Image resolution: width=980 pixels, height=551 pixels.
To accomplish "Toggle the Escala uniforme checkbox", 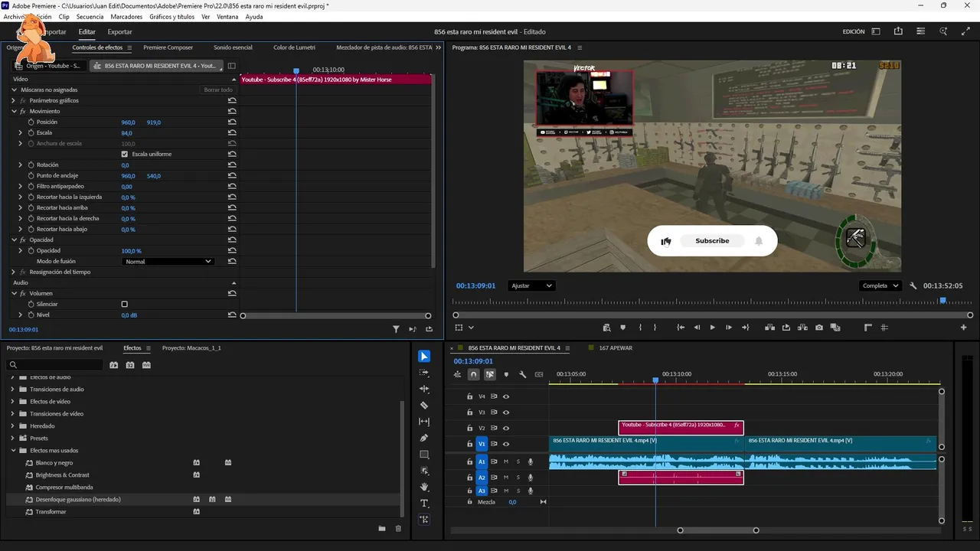I will pyautogui.click(x=125, y=155).
